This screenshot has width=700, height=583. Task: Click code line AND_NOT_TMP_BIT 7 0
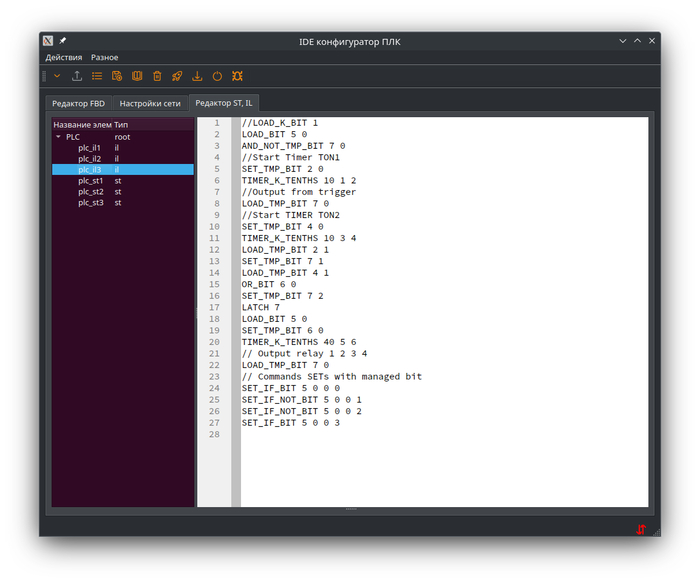tap(293, 146)
